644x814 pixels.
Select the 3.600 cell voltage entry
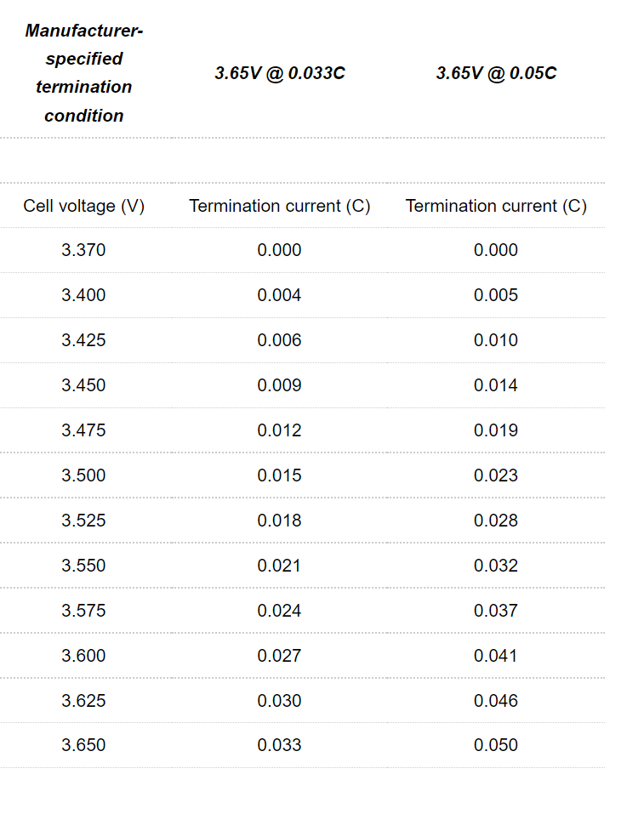coord(83,656)
